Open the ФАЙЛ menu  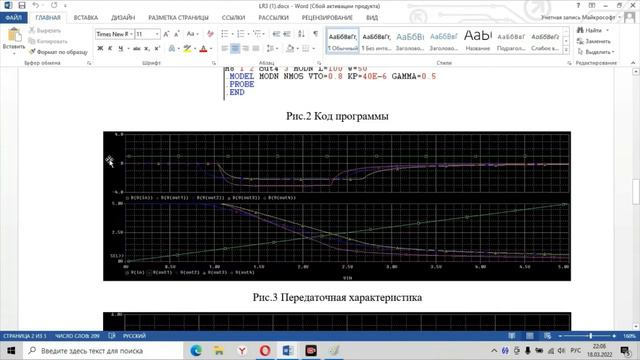point(13,18)
